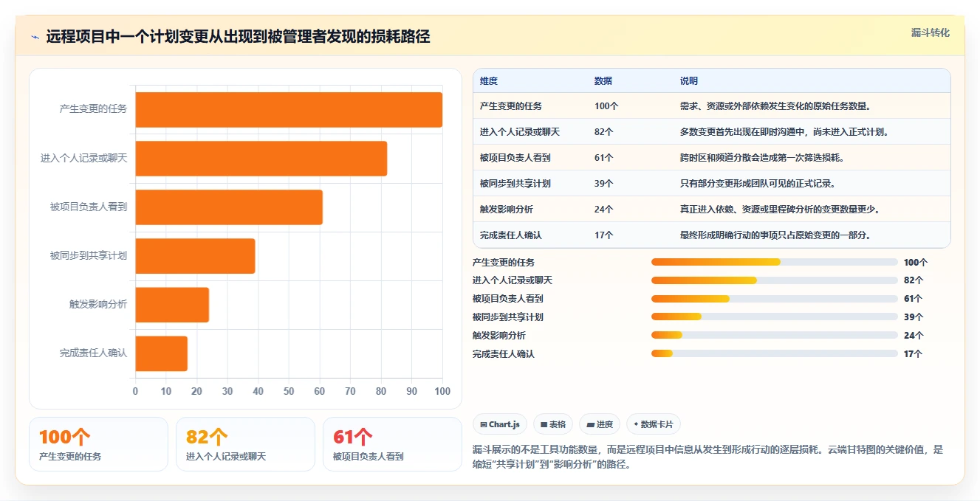Click the chart y-axis label 被项目负责人看到
Viewport: 980px width, 501px height.
(x=89, y=207)
